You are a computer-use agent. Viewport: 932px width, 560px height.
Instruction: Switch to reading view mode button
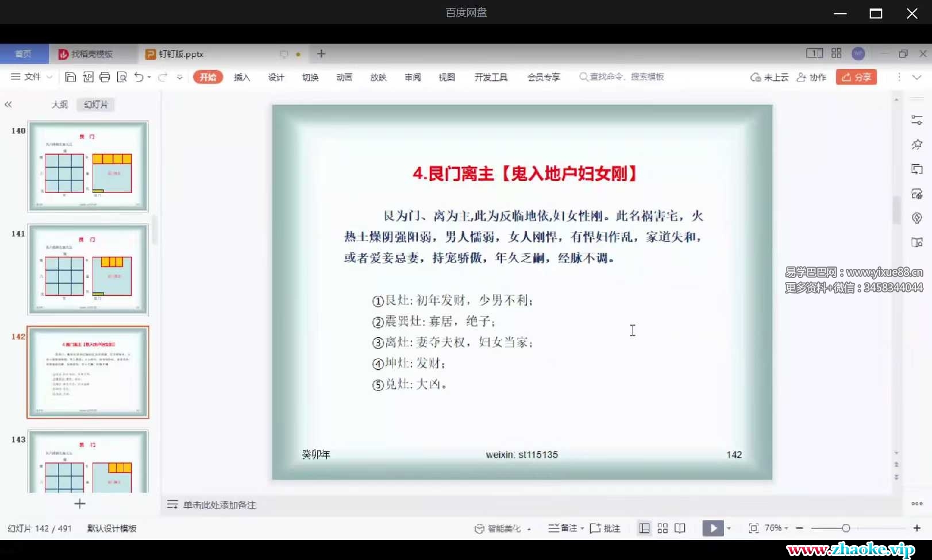680,528
